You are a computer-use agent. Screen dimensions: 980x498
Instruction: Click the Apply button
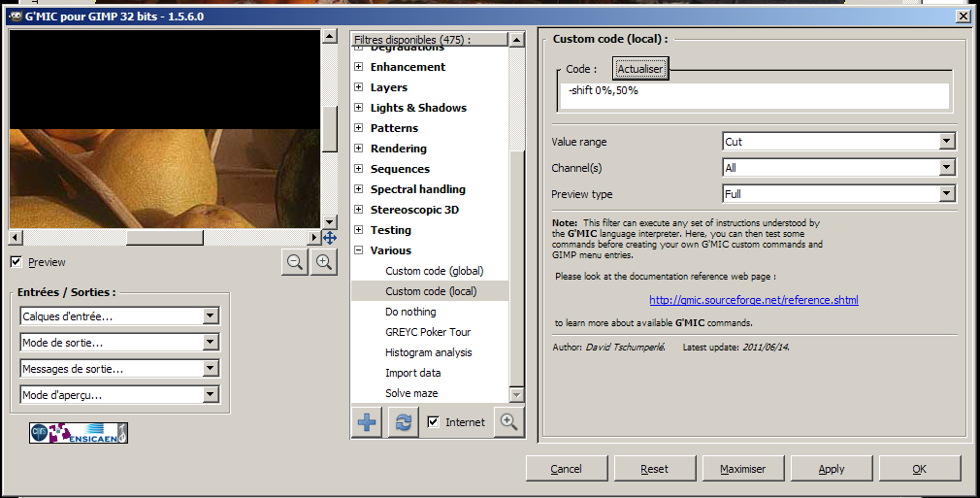point(832,469)
